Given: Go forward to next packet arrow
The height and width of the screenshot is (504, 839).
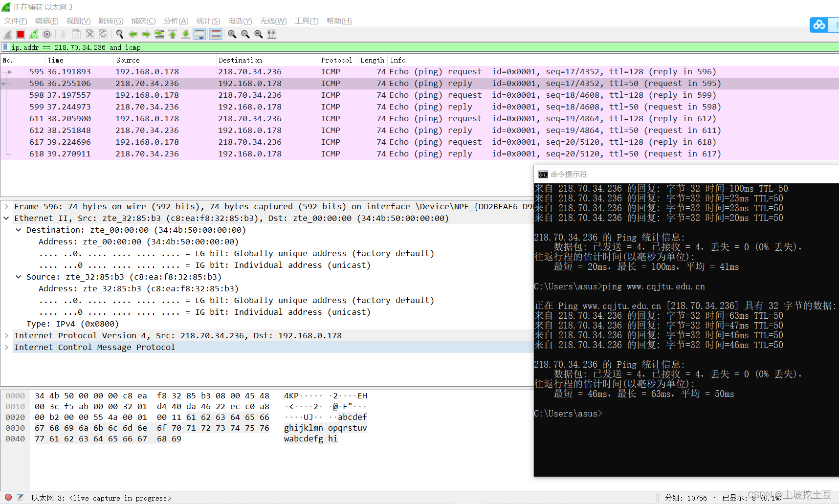Looking at the screenshot, I should point(146,34).
